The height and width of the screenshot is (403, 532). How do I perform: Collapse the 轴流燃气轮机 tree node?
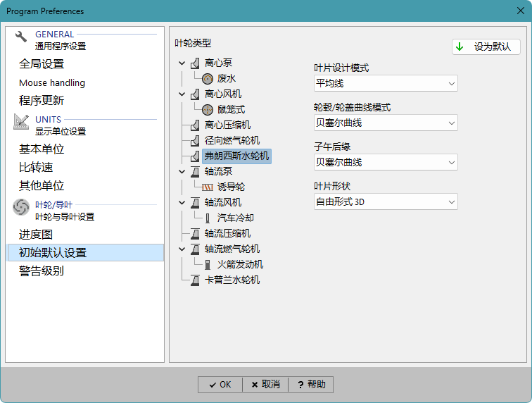pos(182,249)
